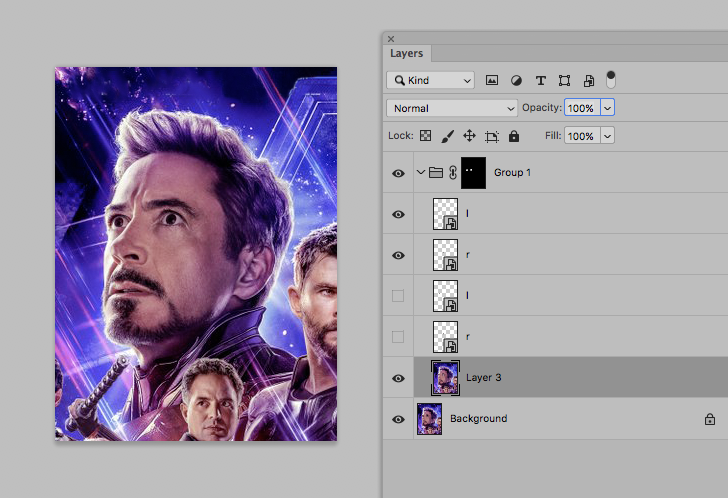Hide the Group 1 layer group
728x498 pixels.
tap(398, 173)
